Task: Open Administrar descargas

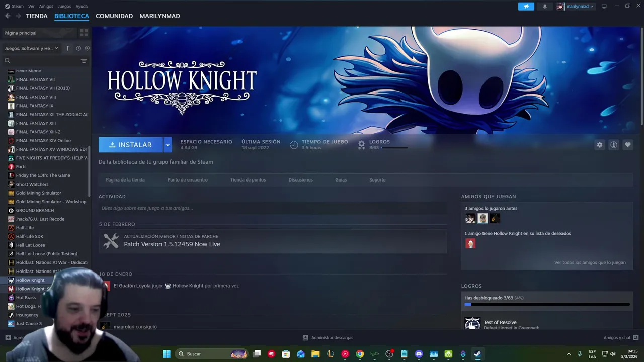Action: pyautogui.click(x=328, y=338)
